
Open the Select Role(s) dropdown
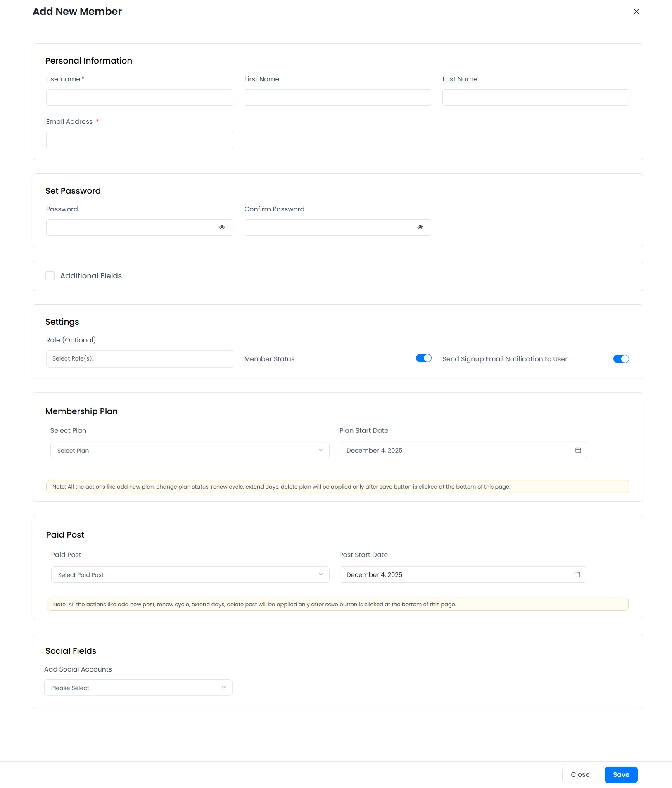tap(140, 358)
